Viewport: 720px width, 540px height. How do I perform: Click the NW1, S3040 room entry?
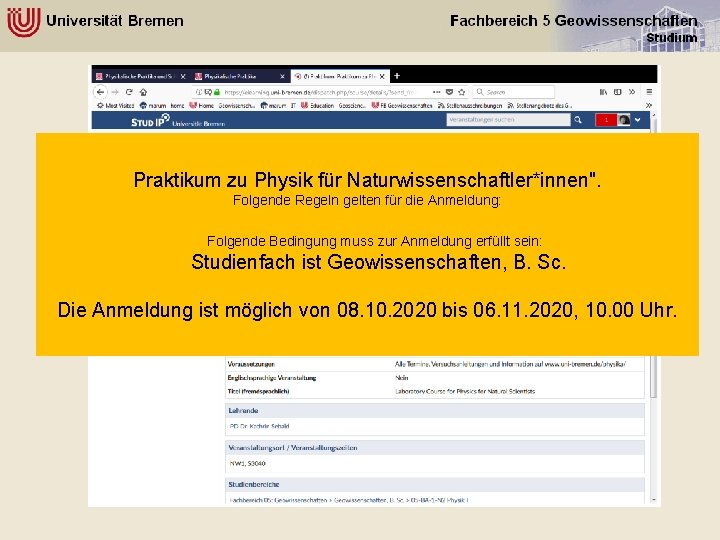pos(248,464)
